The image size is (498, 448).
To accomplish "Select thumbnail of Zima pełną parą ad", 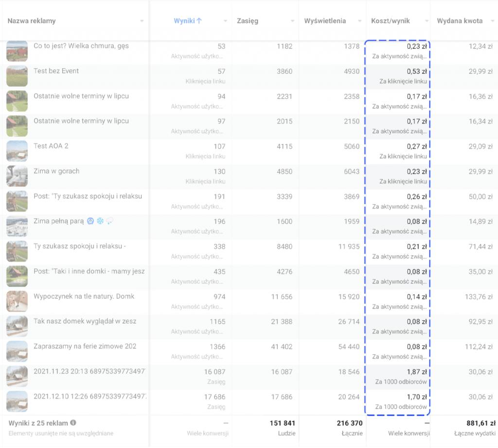I will click(17, 226).
